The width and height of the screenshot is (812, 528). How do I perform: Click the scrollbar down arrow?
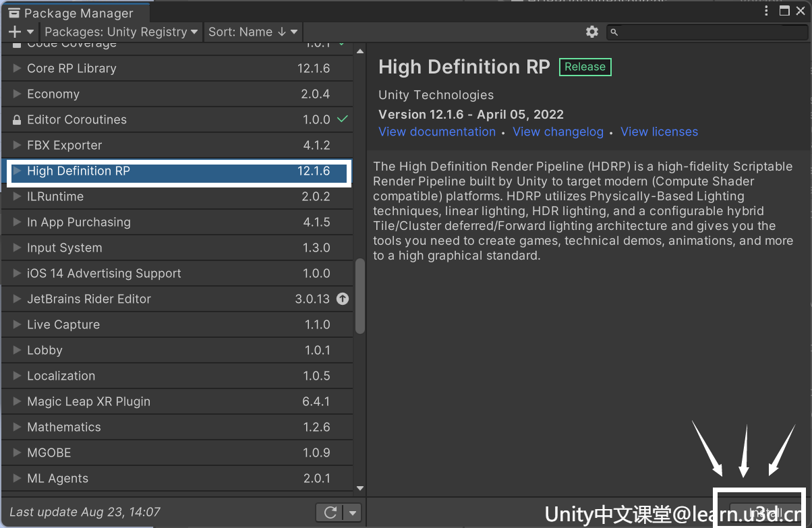coord(360,488)
